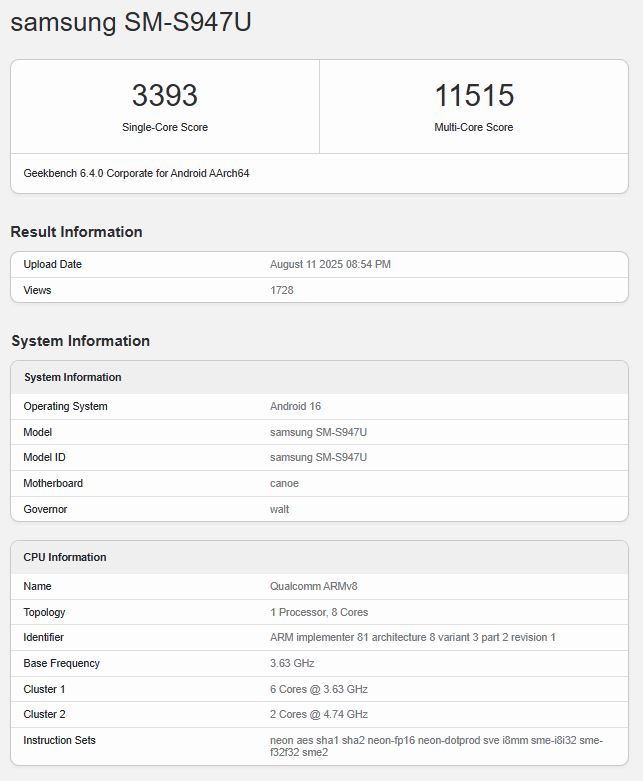
Task: Click the Result Information heading
Action: (76, 232)
